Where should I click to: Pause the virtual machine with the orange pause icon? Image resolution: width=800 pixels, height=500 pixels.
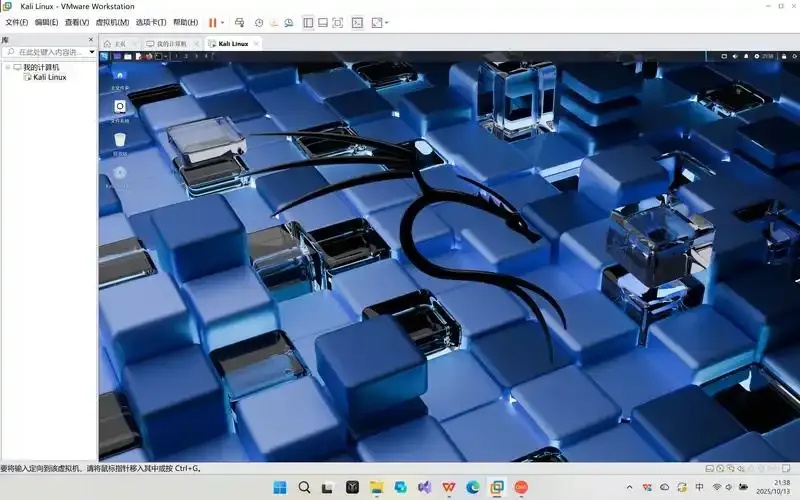click(212, 22)
